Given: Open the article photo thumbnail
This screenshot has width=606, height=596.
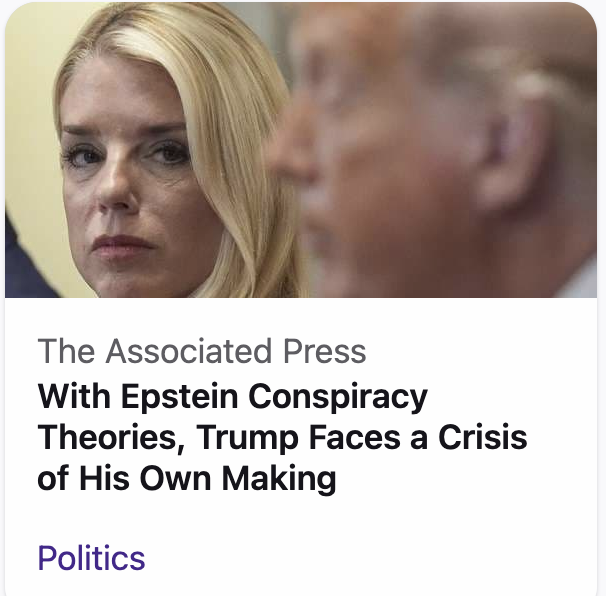Looking at the screenshot, I should tap(301, 150).
